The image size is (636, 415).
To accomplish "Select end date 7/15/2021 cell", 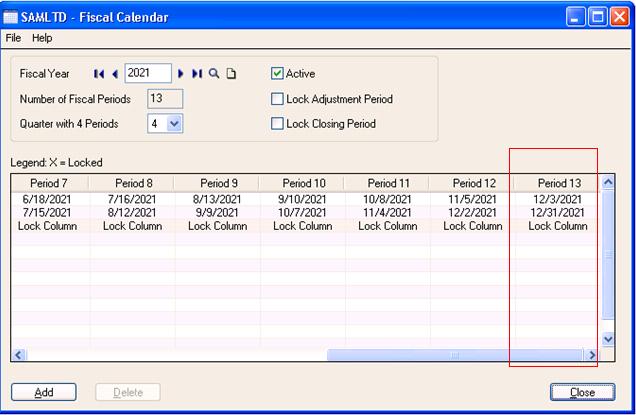I will point(47,213).
